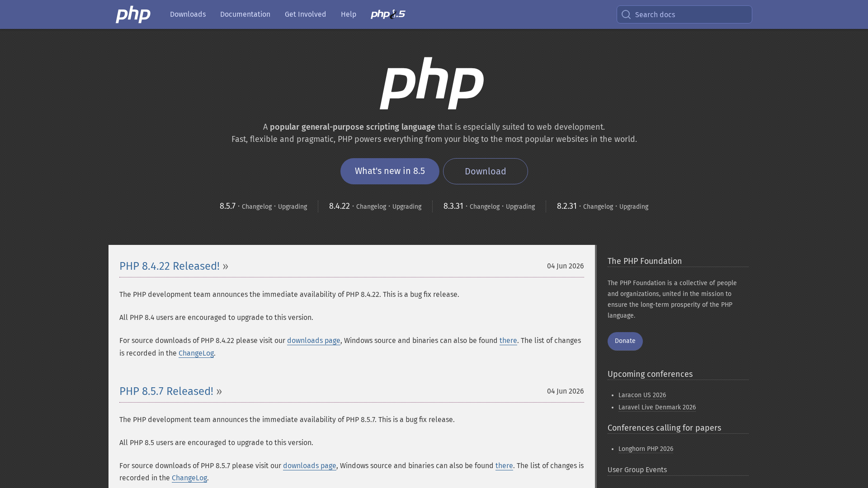The image size is (868, 488).
Task: Focus the Search docs field
Action: pos(684,14)
